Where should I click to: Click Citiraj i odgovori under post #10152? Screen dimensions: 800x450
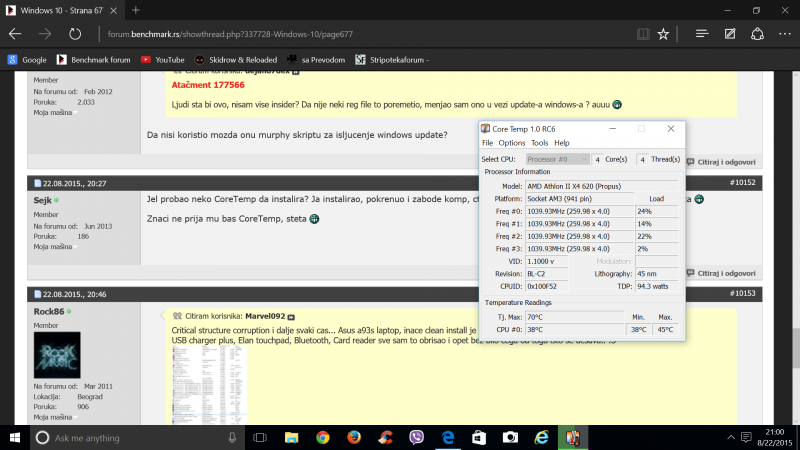(x=721, y=273)
